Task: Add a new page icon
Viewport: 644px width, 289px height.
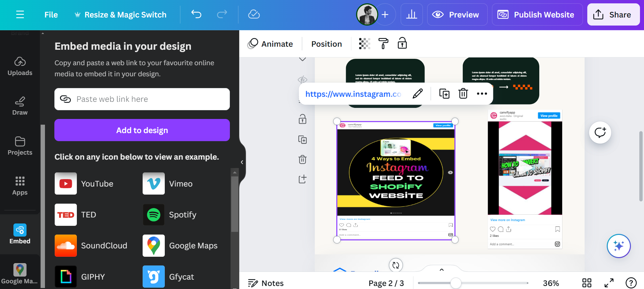Action: click(x=302, y=179)
